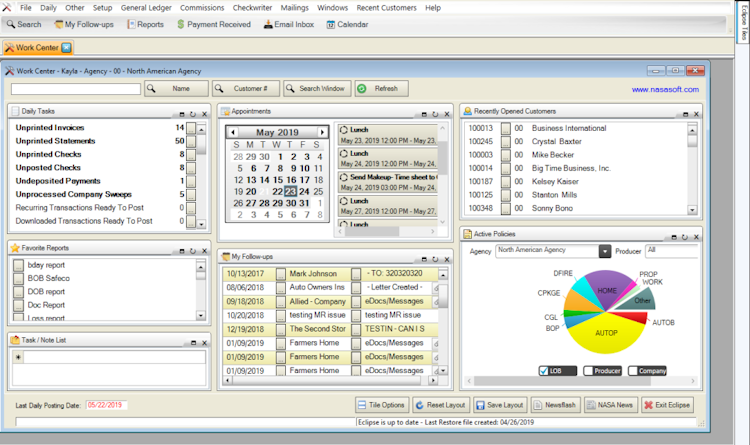Image resolution: width=750 pixels, height=445 pixels.
Task: Open Tile Options
Action: (382, 405)
